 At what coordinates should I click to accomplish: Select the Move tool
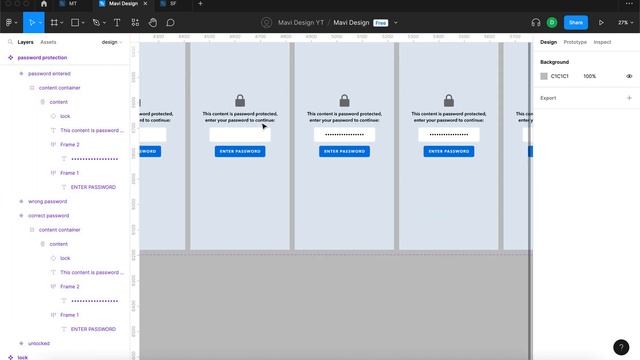click(x=31, y=23)
